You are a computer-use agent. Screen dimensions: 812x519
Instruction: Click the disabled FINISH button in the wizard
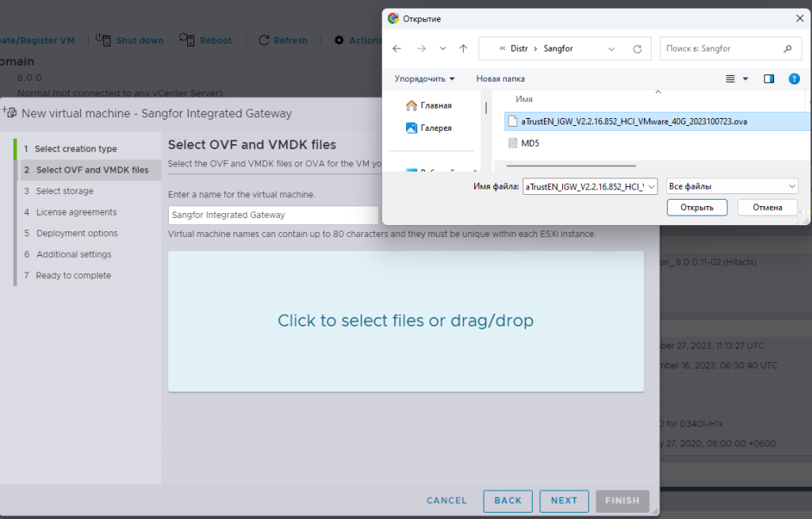click(622, 501)
